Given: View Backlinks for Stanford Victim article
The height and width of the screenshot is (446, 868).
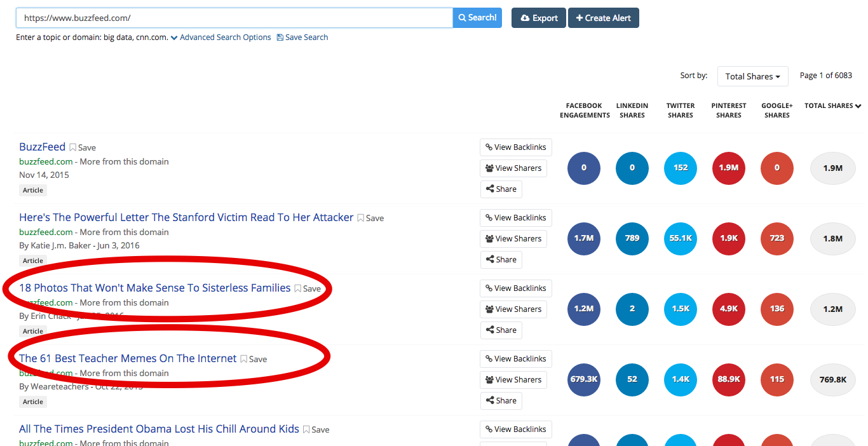Looking at the screenshot, I should tap(516, 218).
